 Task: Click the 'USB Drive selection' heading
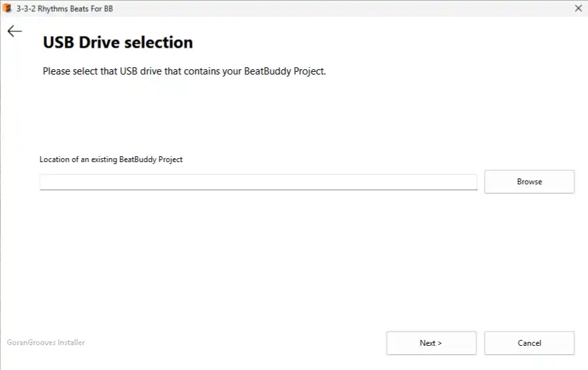[118, 42]
